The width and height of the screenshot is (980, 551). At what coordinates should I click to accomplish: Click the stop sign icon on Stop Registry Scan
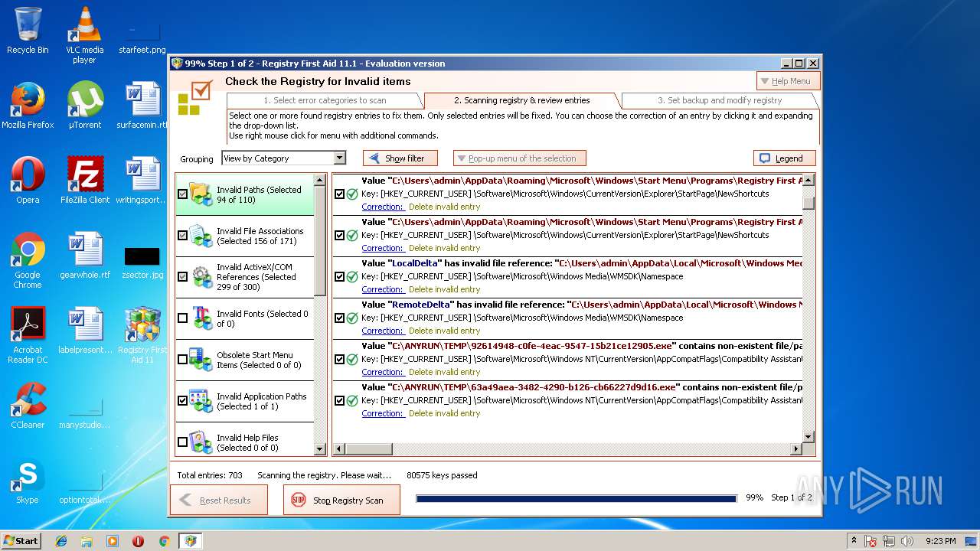(x=298, y=500)
